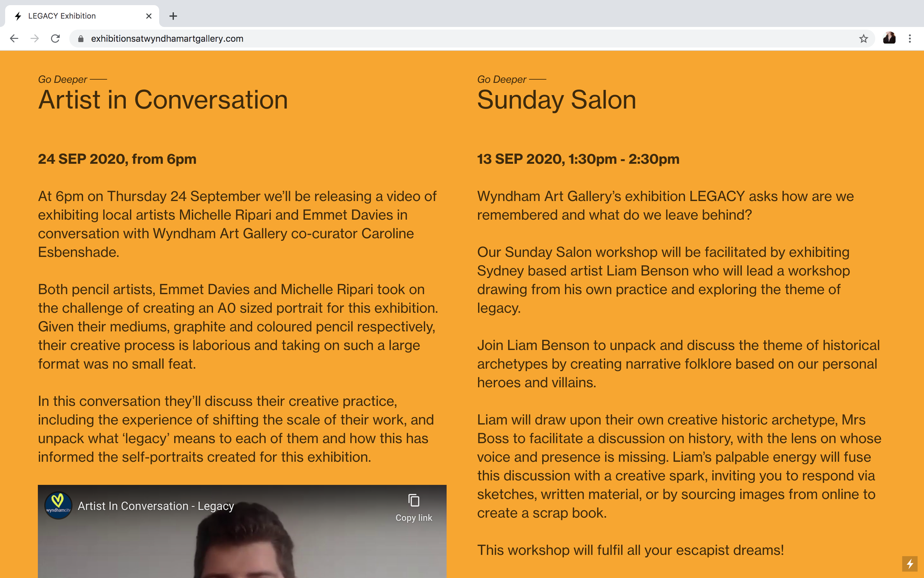Click the lightning bolt badge in corner
Image resolution: width=924 pixels, height=578 pixels.
coord(910,564)
